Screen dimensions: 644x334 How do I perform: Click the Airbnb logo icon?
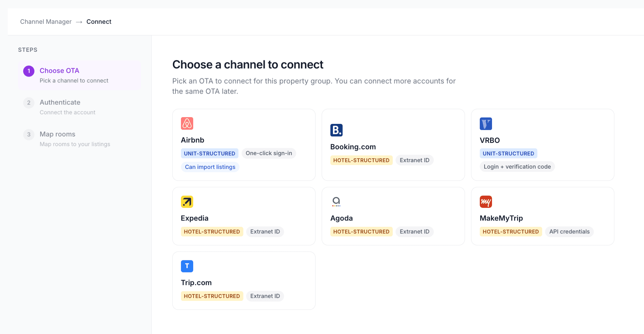point(187,124)
